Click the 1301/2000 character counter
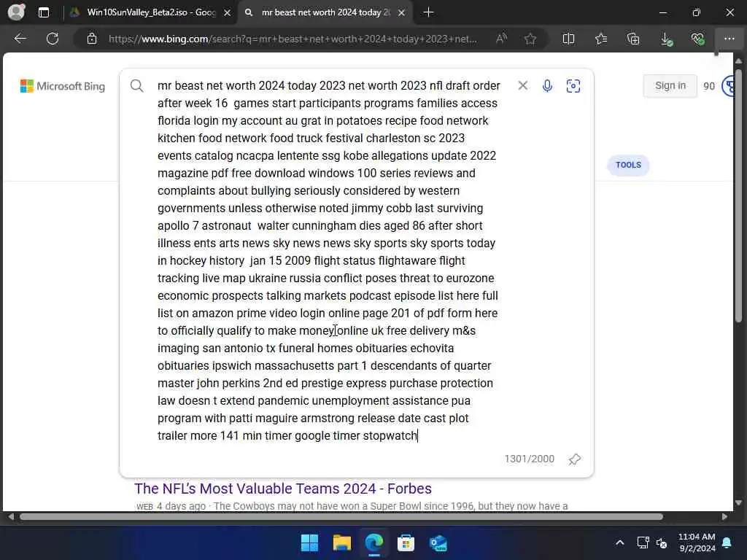 coord(530,459)
